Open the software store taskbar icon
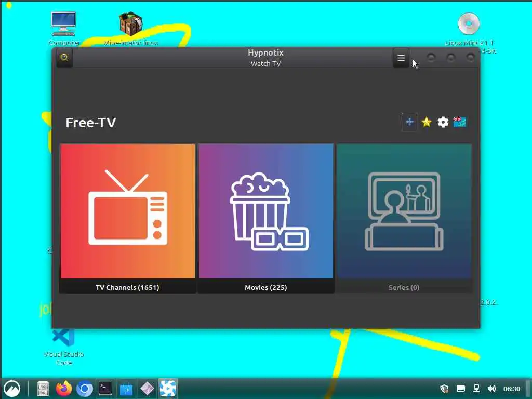Screen dimensions: 532x399 (x=126, y=389)
